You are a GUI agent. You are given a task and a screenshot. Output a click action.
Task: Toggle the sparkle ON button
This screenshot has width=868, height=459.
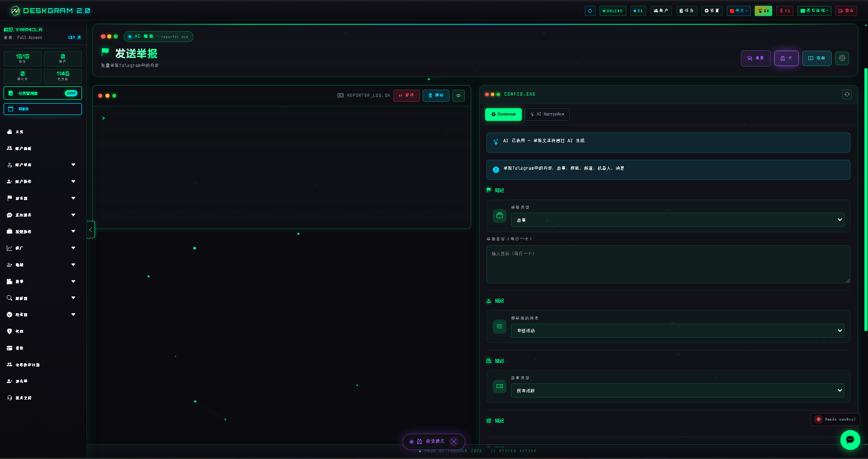click(x=763, y=11)
